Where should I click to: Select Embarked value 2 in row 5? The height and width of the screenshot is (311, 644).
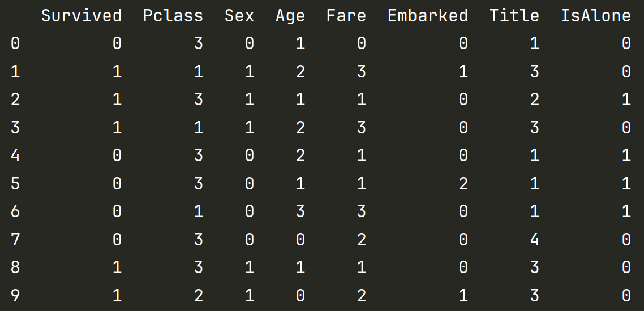[x=463, y=183]
